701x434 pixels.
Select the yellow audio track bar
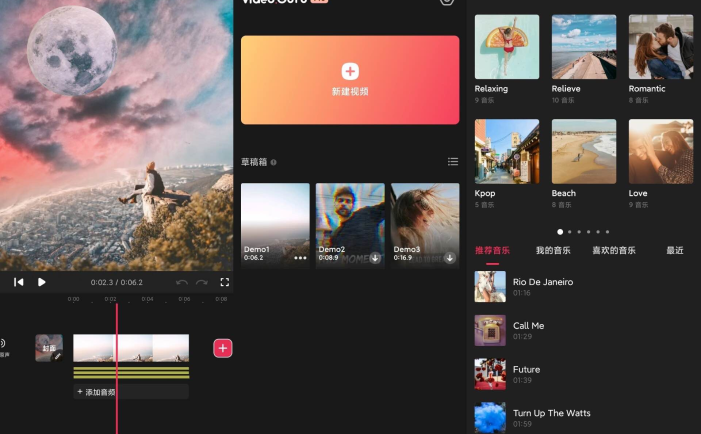coord(131,372)
